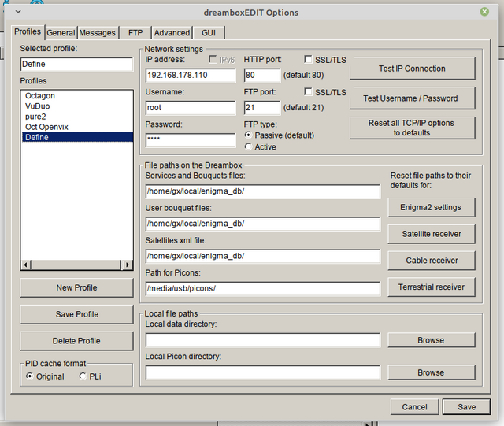Reset paths for Satellite receiver
504x426 pixels.
point(432,234)
